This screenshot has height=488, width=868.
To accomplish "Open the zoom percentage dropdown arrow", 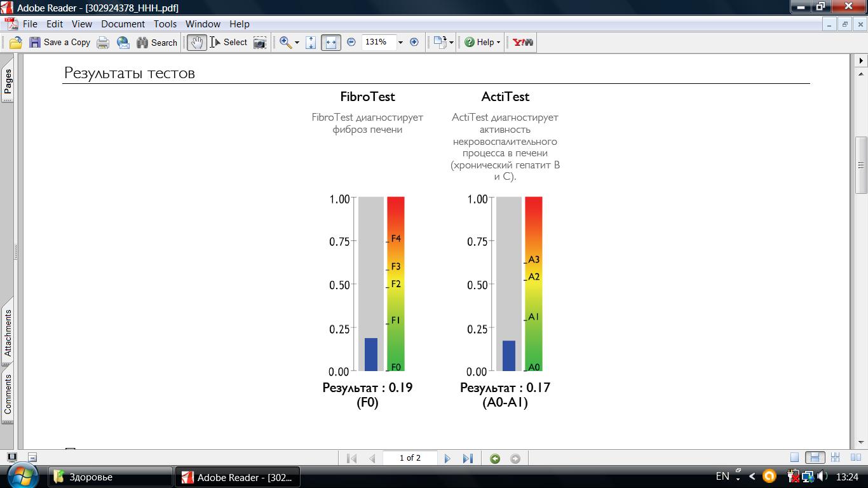I will pyautogui.click(x=400, y=43).
